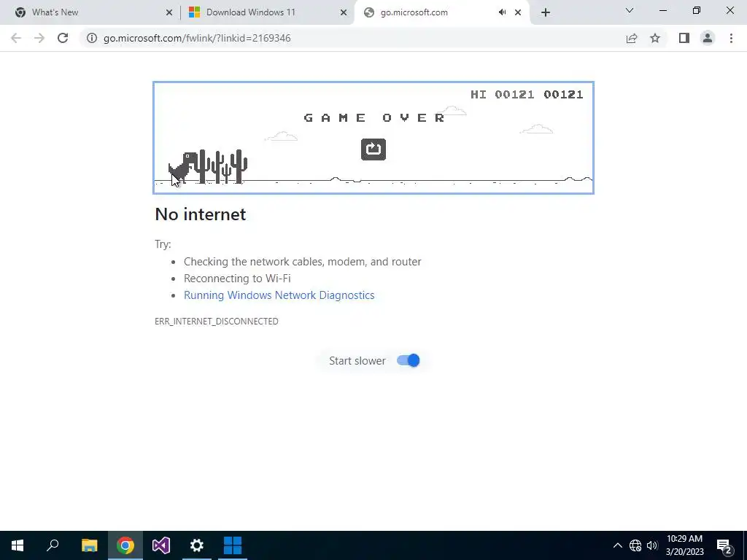747x560 pixels.
Task: Reload the page with refresh icon
Action: click(x=63, y=38)
